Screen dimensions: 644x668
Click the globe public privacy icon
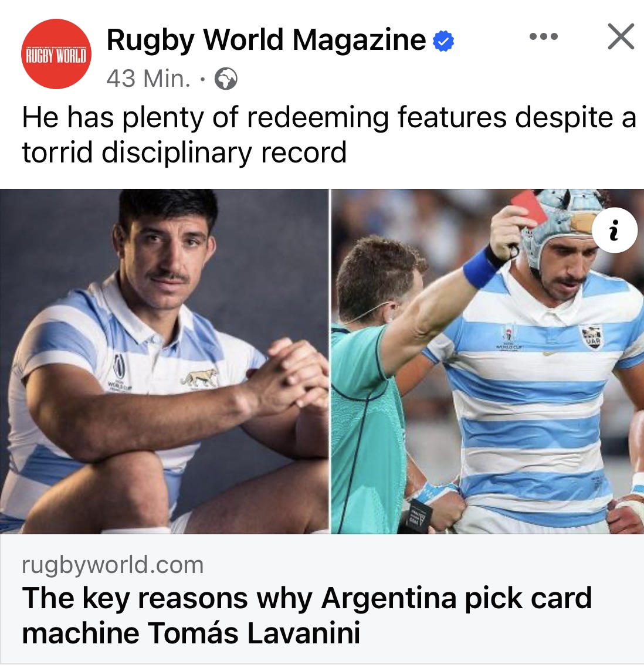point(226,79)
